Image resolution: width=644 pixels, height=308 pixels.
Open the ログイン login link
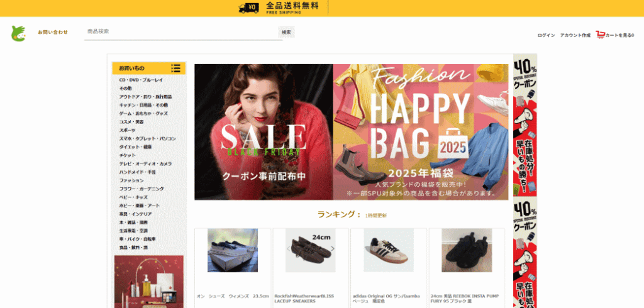(546, 35)
